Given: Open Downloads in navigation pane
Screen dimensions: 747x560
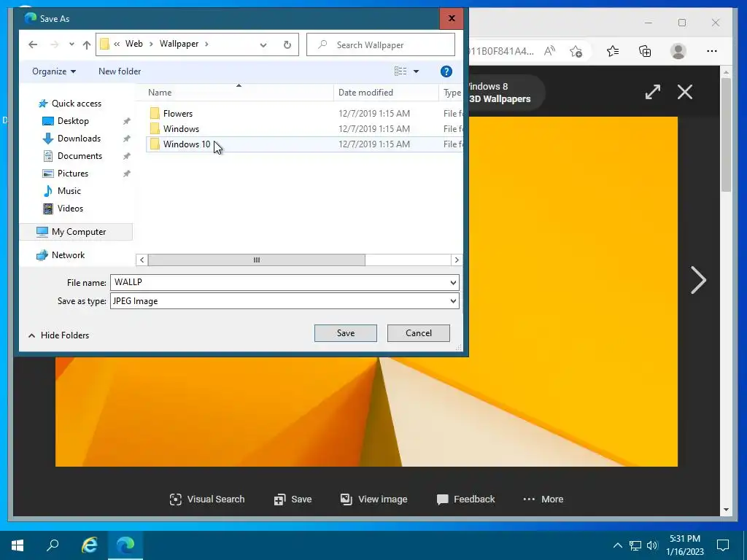Looking at the screenshot, I should [x=79, y=139].
